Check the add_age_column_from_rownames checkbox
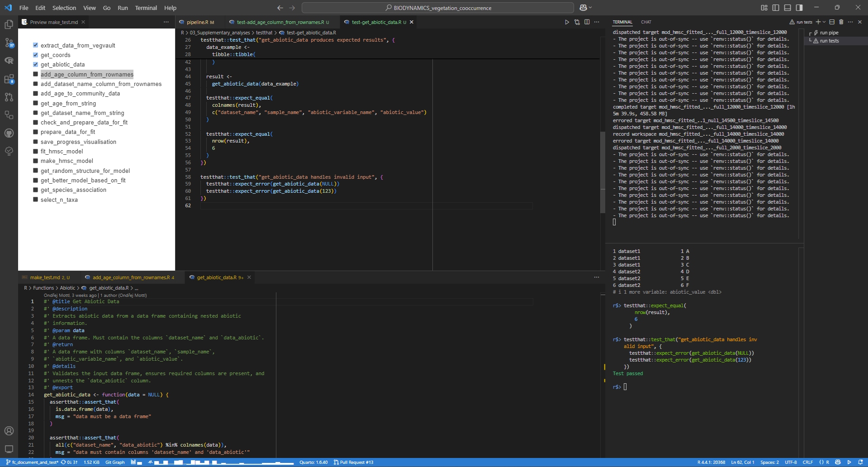Viewport: 868px width, 467px height. (x=35, y=74)
